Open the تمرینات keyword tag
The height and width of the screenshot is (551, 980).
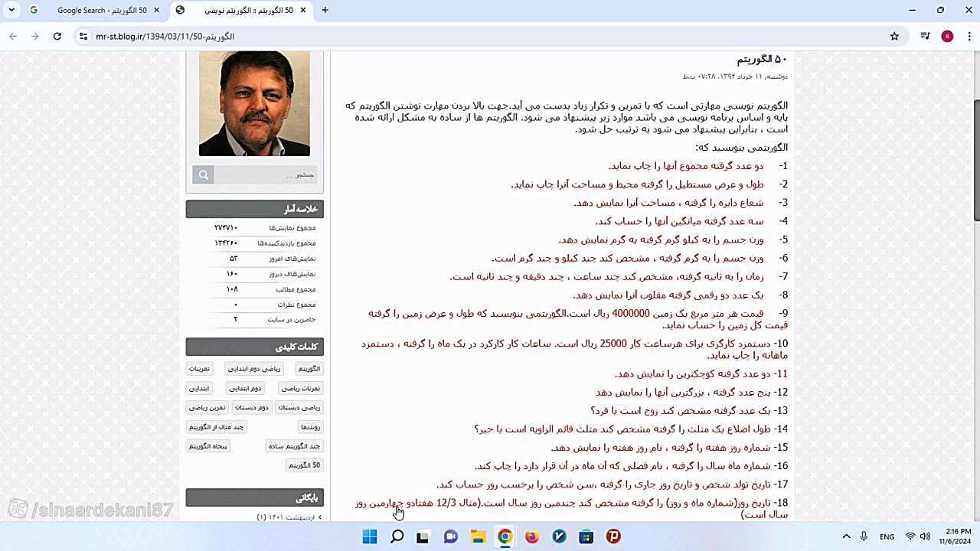click(199, 369)
